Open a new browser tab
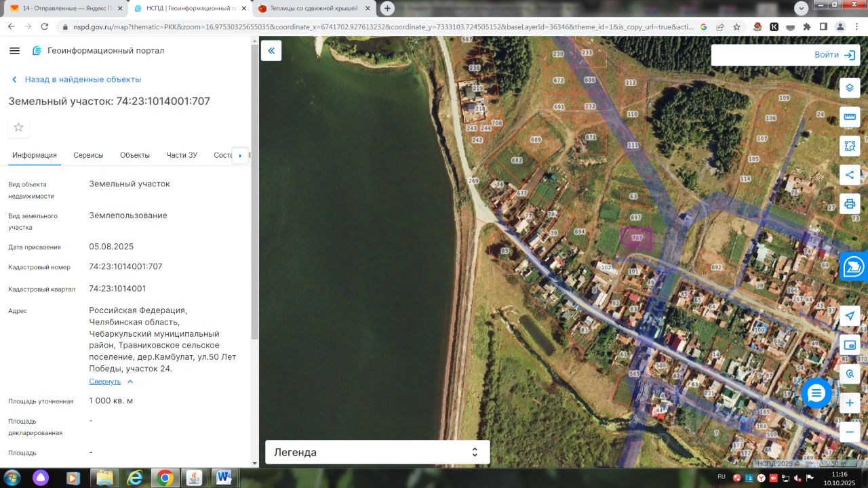This screenshot has width=868, height=488. (387, 8)
